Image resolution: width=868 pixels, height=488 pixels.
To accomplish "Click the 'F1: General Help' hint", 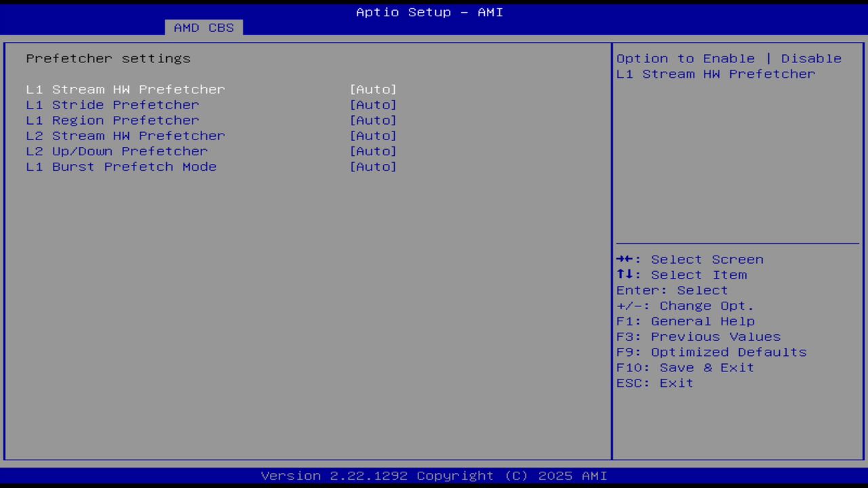I will point(685,322).
